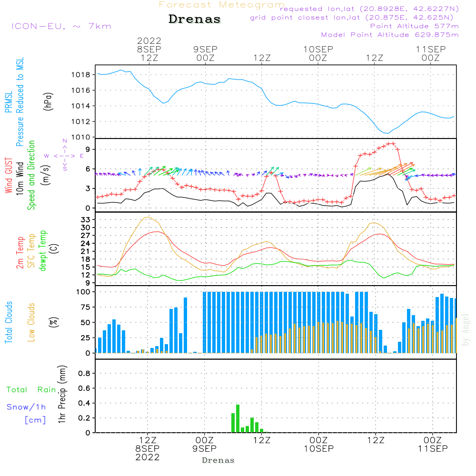Click the 'SFC Temp' legend label
The width and height of the screenshot is (476, 476).
31,251
